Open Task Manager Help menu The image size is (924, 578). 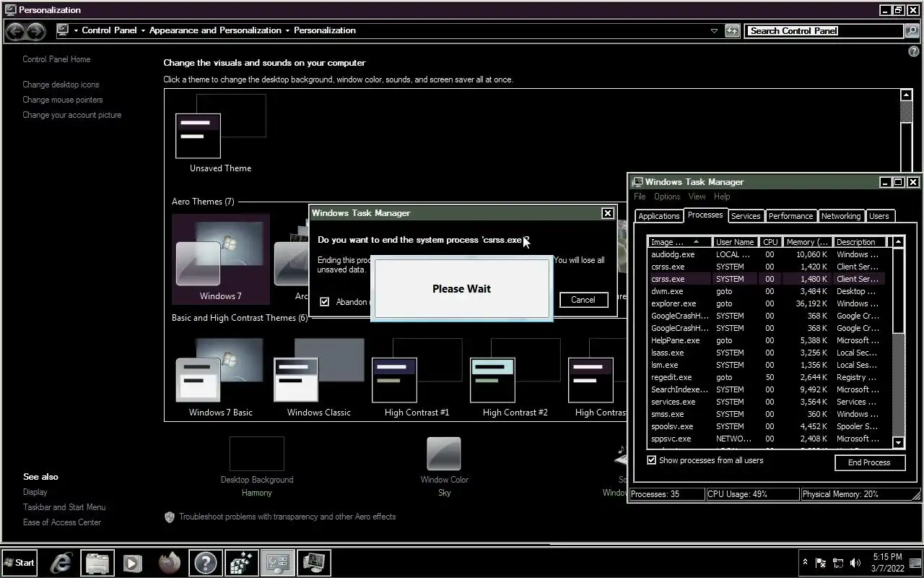pyautogui.click(x=722, y=197)
